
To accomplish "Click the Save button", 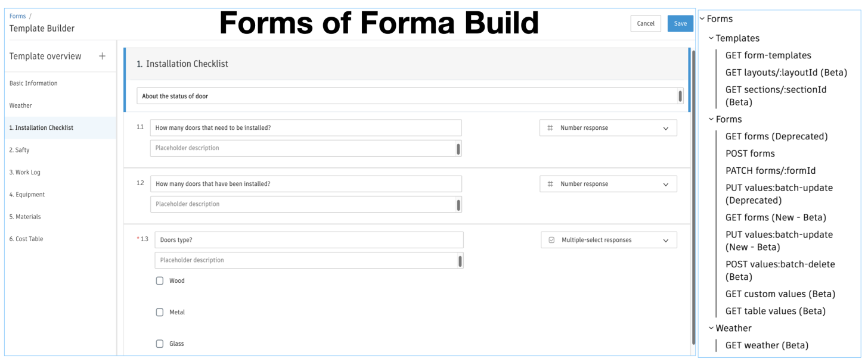I will point(680,24).
